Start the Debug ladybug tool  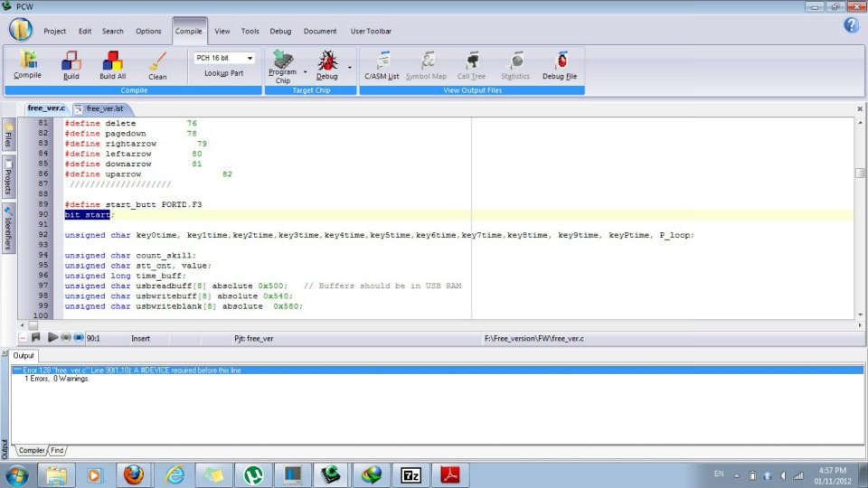326,66
